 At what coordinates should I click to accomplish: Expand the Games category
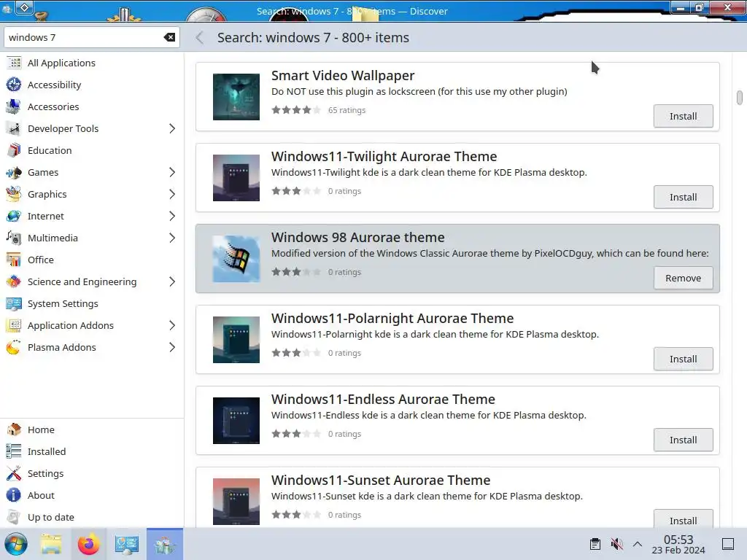[172, 172]
